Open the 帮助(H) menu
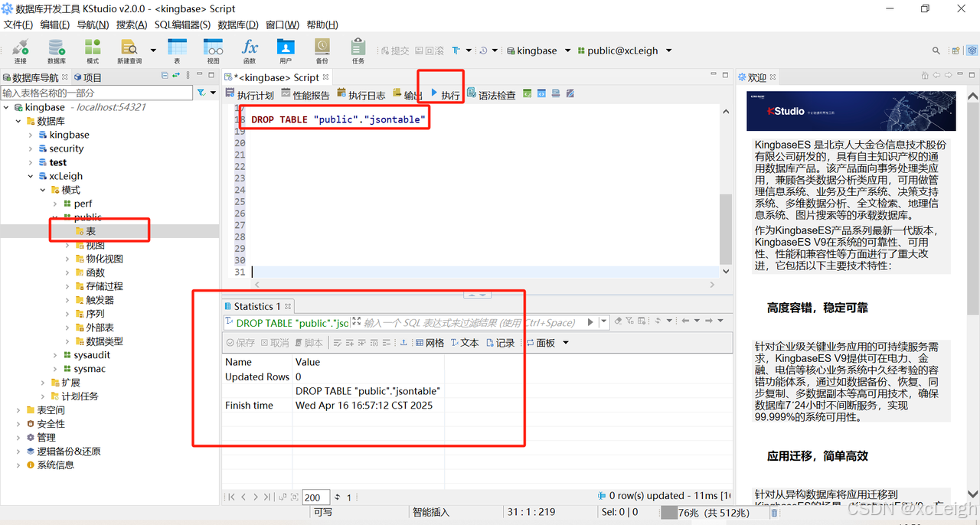This screenshot has height=525, width=980. (x=322, y=24)
